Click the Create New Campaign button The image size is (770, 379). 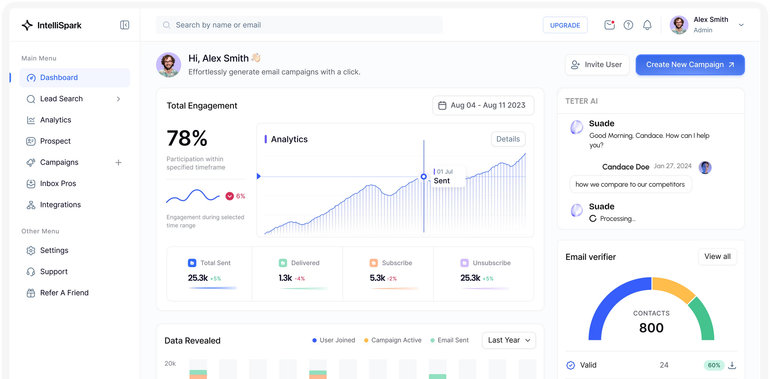690,65
